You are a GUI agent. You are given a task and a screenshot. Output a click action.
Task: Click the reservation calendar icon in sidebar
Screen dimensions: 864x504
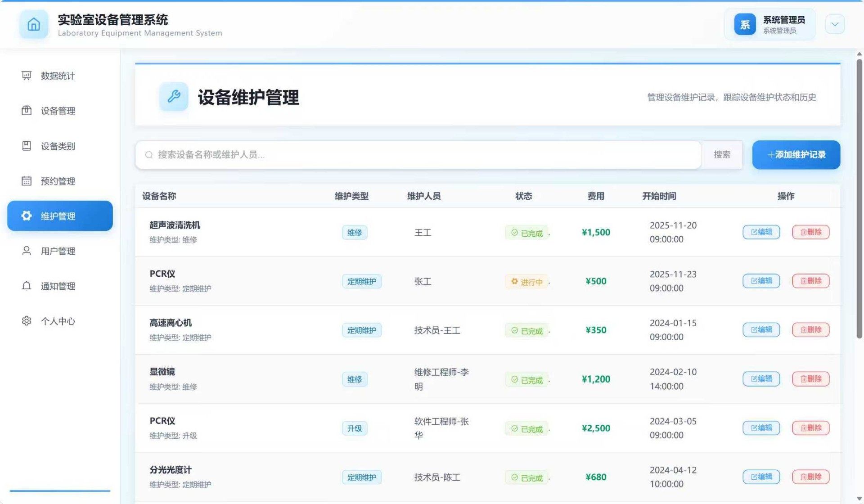[27, 181]
